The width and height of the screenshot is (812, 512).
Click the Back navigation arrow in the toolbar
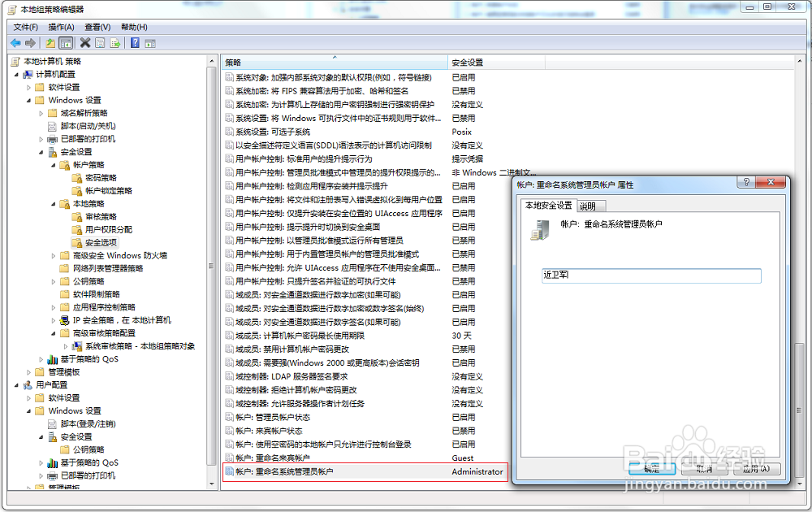point(15,43)
